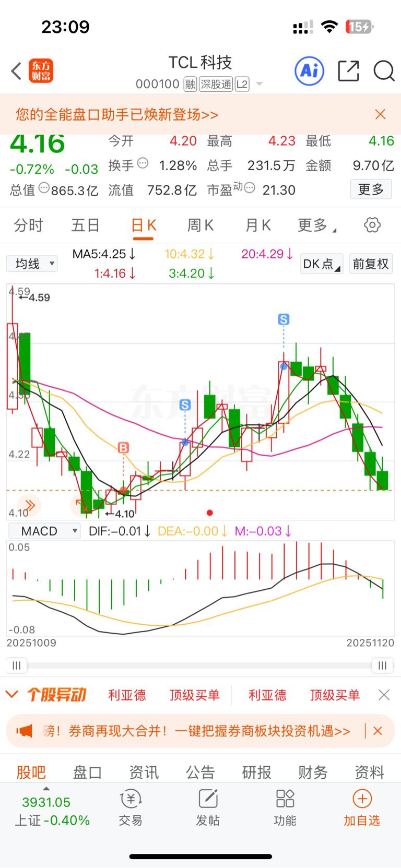Open the 交易 trade icon
Screen dimensions: 401x868
click(x=131, y=808)
